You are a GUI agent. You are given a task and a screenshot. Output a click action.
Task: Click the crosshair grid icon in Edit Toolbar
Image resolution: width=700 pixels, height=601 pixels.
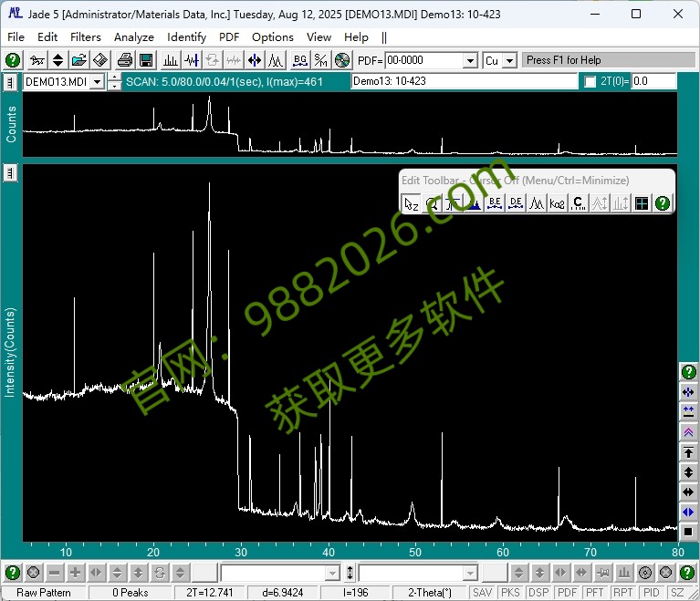tap(642, 204)
